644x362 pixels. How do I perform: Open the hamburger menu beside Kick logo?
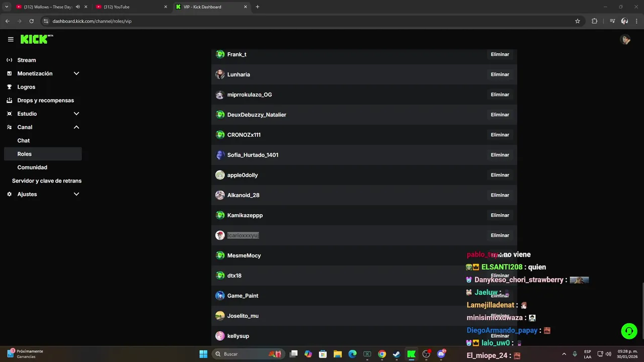[x=11, y=39]
